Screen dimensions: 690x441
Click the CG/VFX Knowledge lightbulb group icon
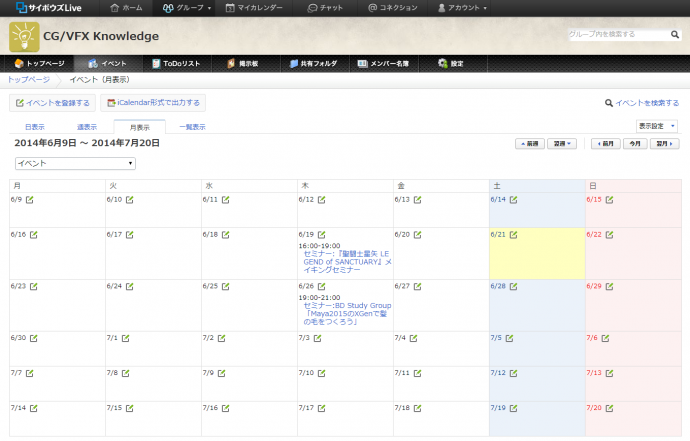pos(24,36)
